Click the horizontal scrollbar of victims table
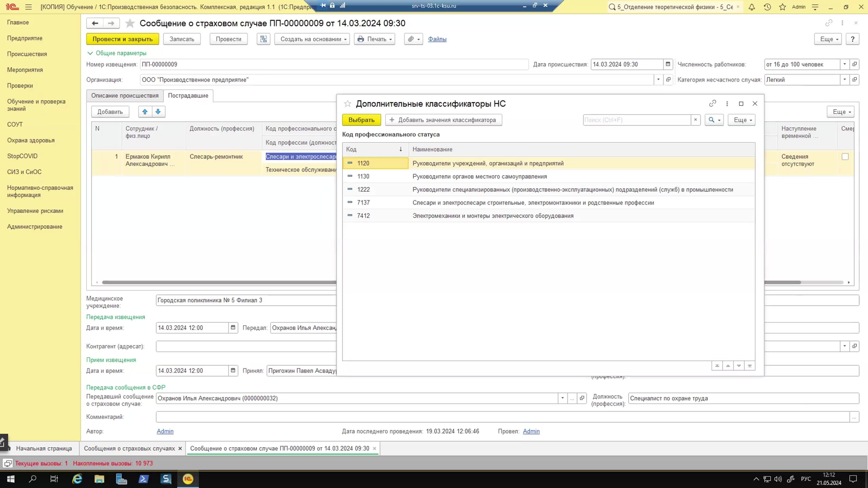The image size is (868, 488). click(219, 282)
